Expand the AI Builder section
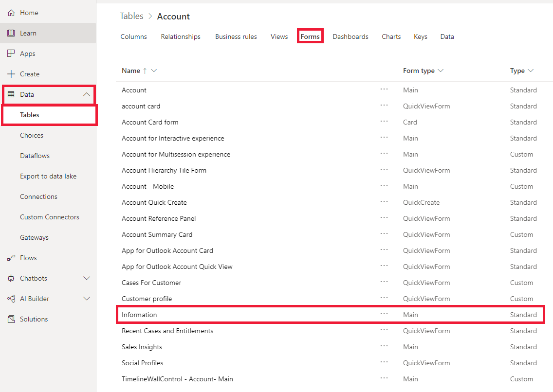 pyautogui.click(x=87, y=299)
